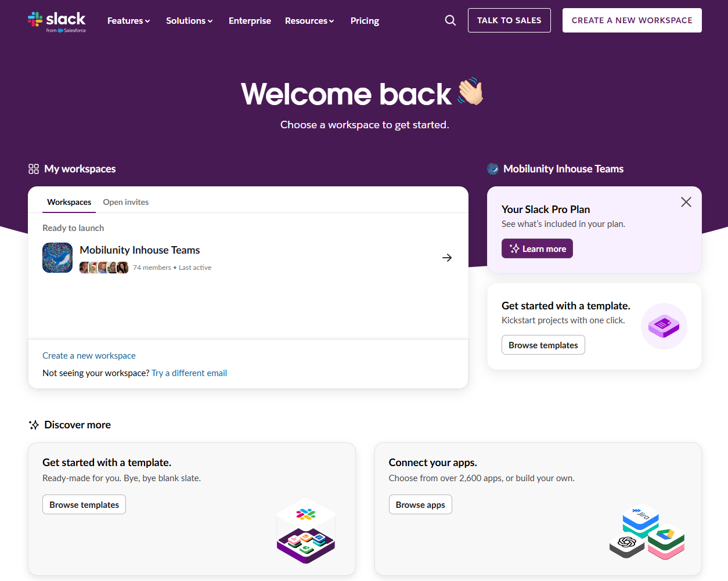The height and width of the screenshot is (581, 728).
Task: Switch to the Open invites tab
Action: click(125, 202)
